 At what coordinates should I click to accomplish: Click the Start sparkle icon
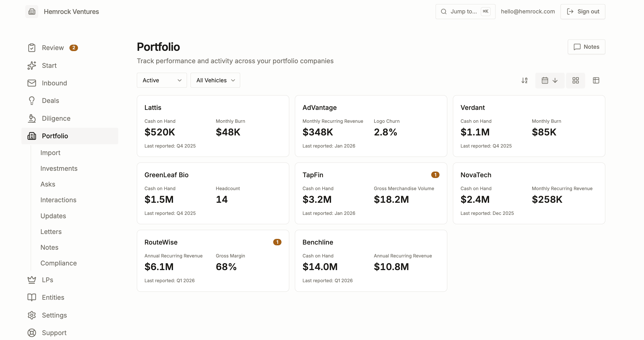point(32,66)
